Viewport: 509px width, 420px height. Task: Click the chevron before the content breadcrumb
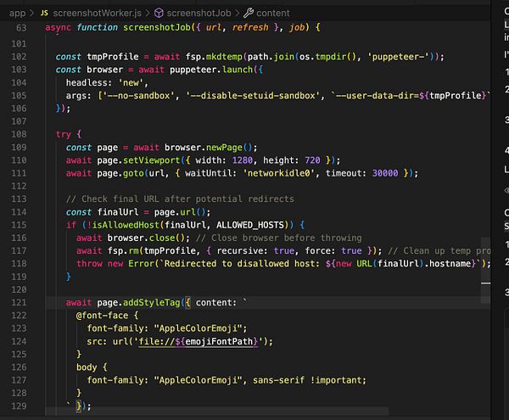(x=238, y=13)
